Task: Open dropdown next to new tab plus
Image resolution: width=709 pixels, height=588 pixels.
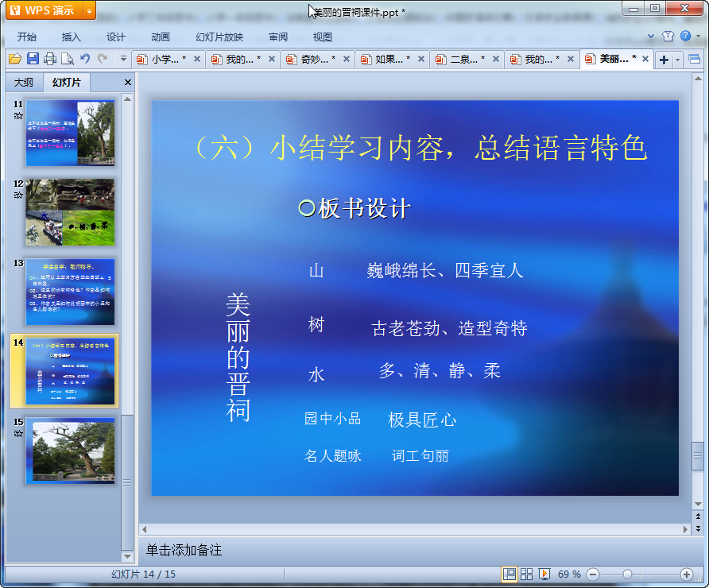Action: click(677, 60)
